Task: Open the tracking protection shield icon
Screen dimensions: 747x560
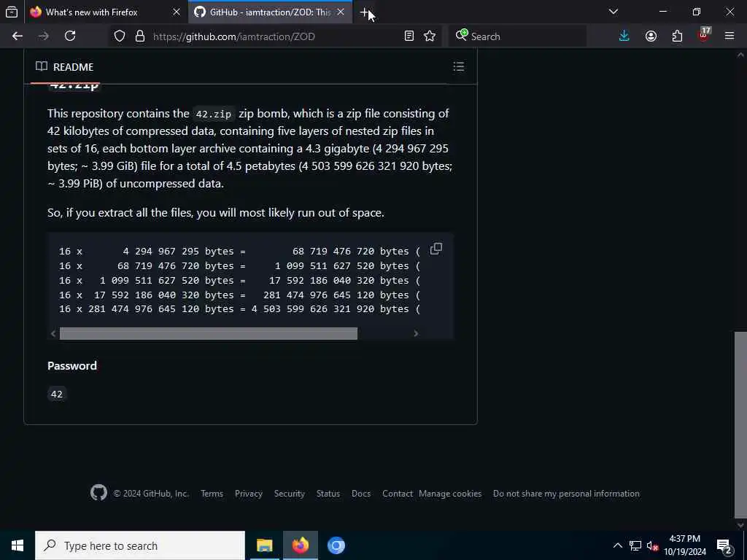Action: tap(120, 36)
